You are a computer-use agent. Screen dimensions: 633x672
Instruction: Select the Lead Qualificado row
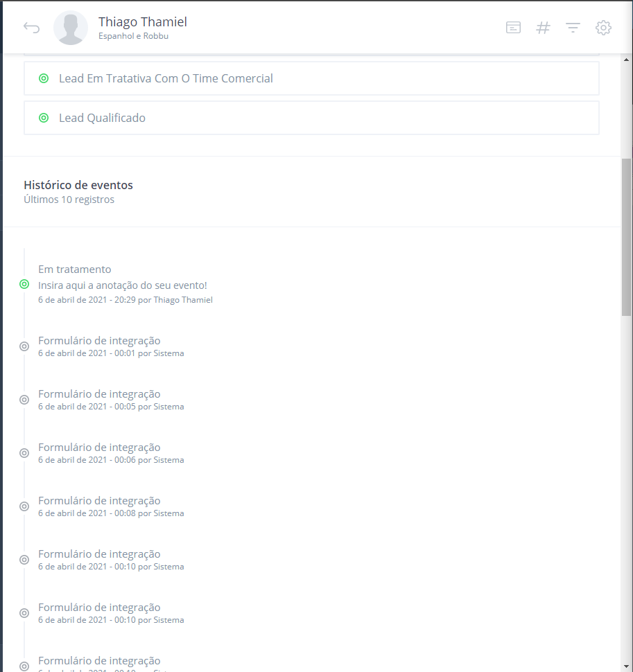coord(311,118)
